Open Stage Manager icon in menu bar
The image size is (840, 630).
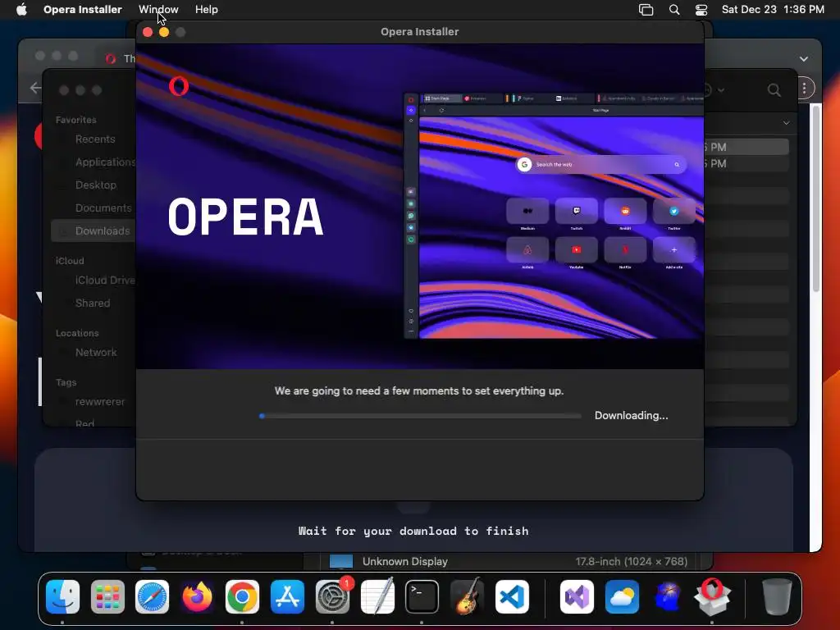(x=646, y=10)
